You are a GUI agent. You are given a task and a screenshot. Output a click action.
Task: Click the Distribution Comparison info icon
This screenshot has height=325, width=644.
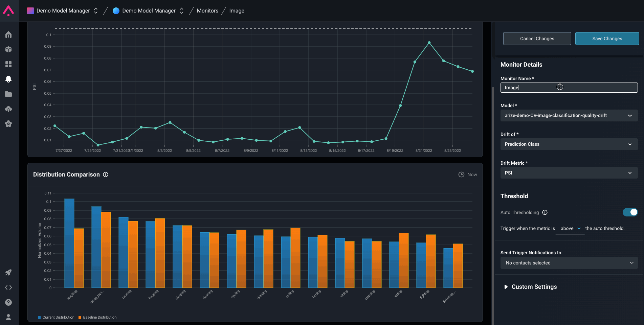coord(106,175)
